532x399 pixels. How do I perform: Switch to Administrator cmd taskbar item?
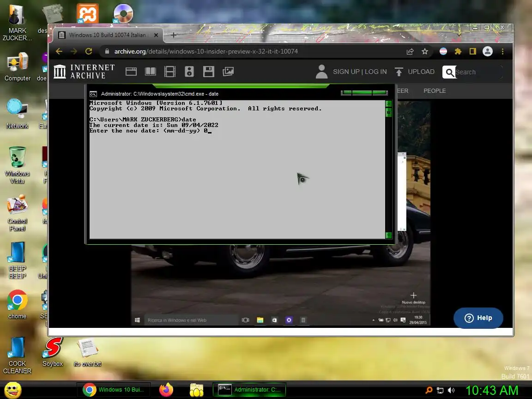tap(249, 389)
